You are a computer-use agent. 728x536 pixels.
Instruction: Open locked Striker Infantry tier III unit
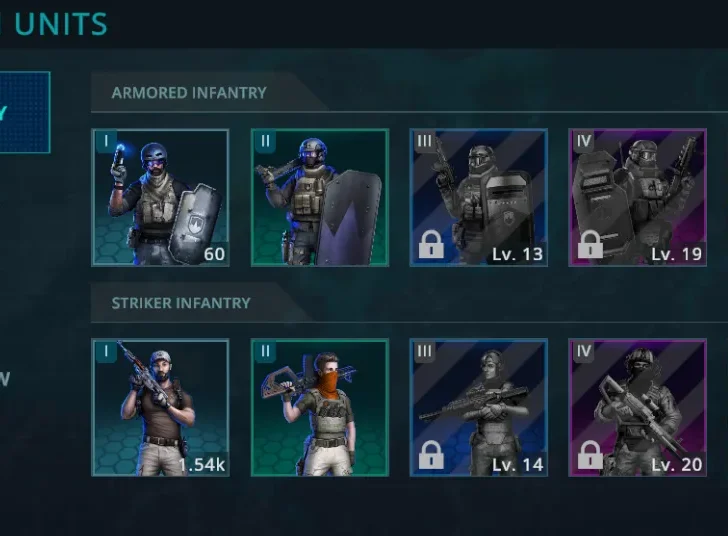[479, 408]
